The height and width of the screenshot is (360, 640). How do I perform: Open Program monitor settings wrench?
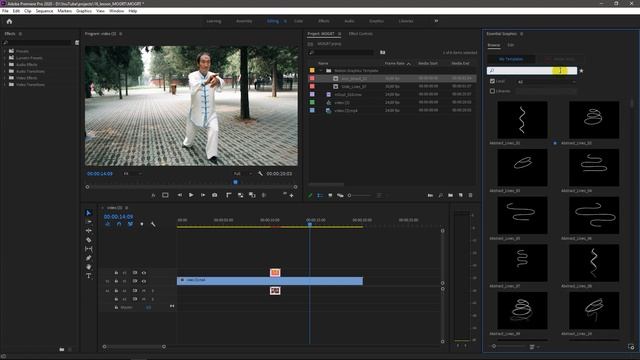(x=260, y=173)
